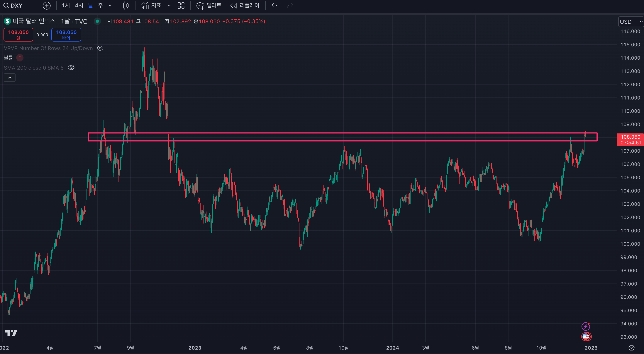Click the DXY symbol search icon

click(6, 6)
